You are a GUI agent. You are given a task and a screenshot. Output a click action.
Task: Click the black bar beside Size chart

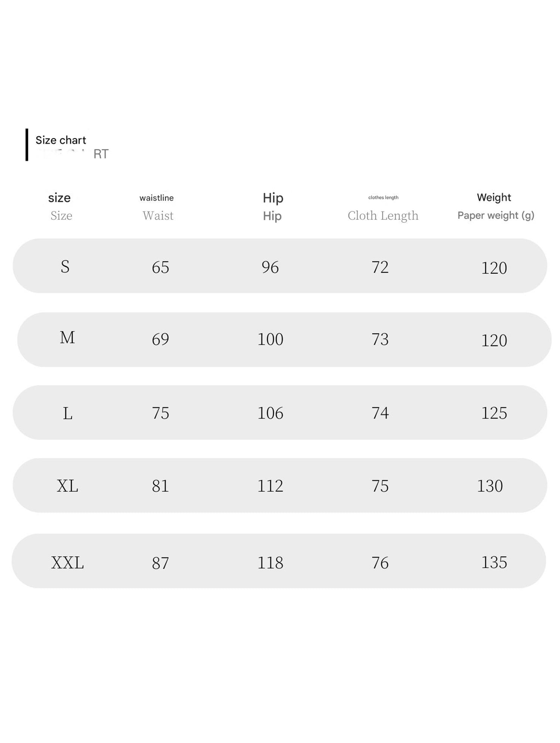[27, 145]
